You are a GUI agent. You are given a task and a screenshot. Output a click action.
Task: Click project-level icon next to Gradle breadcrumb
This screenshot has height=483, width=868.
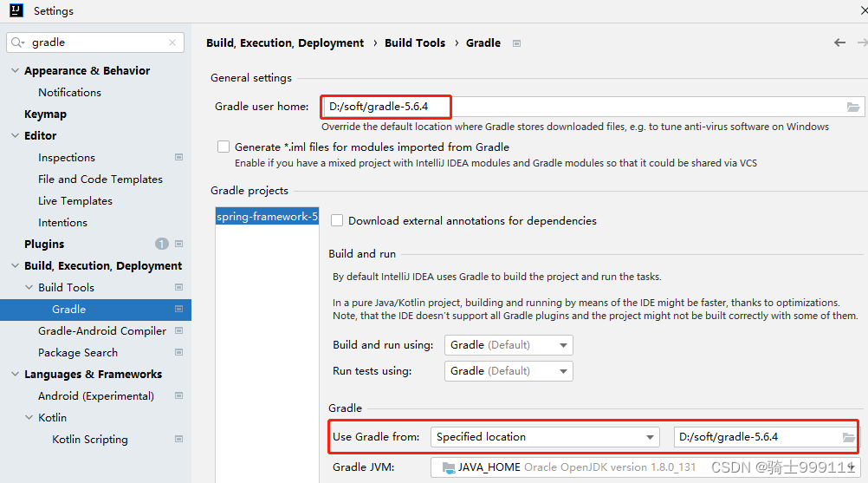pos(516,43)
